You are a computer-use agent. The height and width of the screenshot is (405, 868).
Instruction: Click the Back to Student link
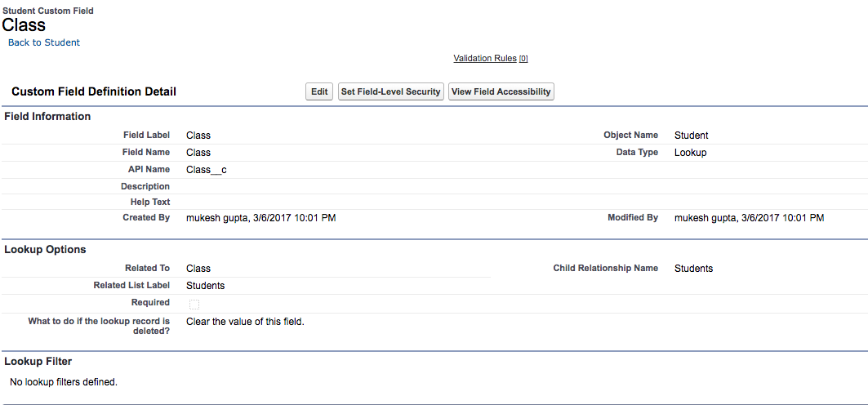tap(44, 42)
